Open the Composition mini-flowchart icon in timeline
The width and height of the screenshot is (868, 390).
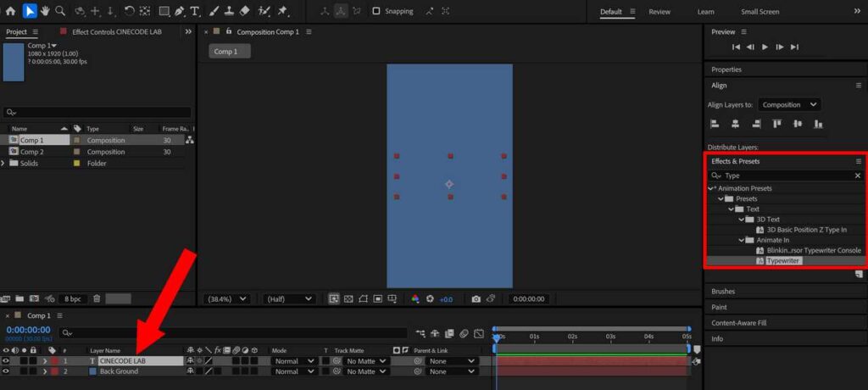pyautogui.click(x=420, y=333)
